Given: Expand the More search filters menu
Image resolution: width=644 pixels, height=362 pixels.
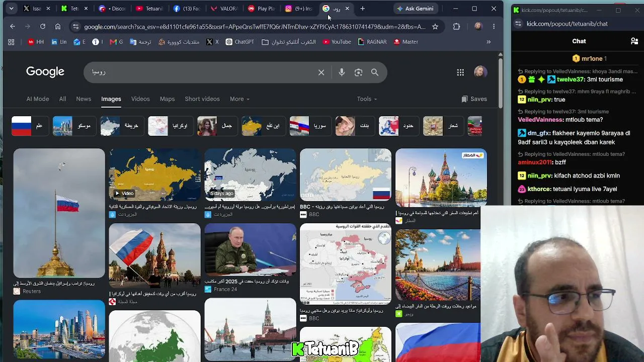Looking at the screenshot, I should pos(239,99).
